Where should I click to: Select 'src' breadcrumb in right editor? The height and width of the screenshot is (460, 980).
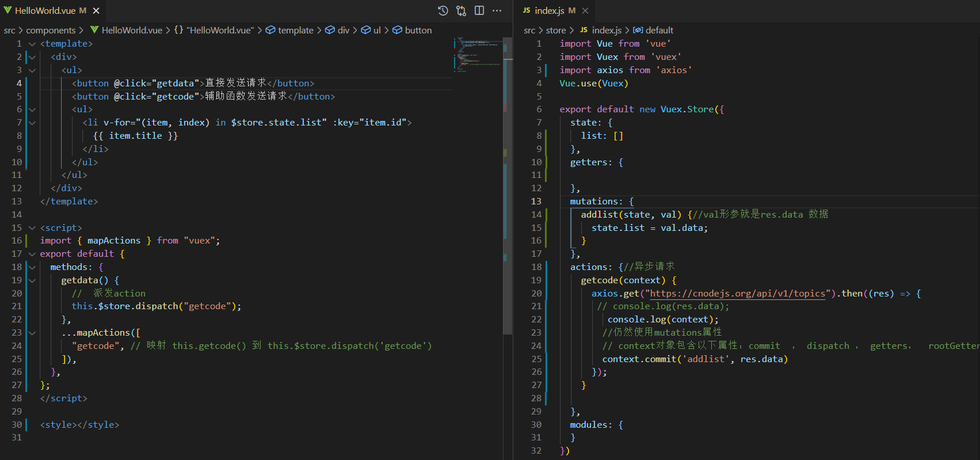pos(529,30)
